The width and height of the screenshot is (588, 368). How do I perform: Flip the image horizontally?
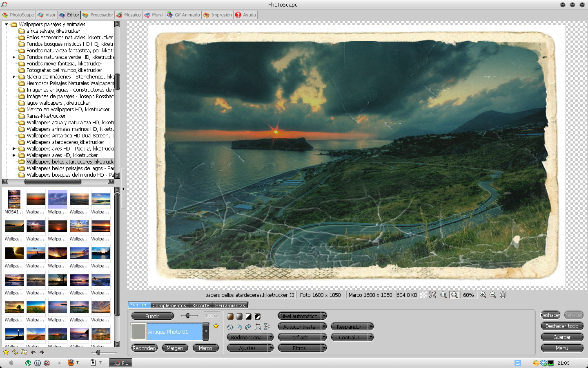pos(258,327)
